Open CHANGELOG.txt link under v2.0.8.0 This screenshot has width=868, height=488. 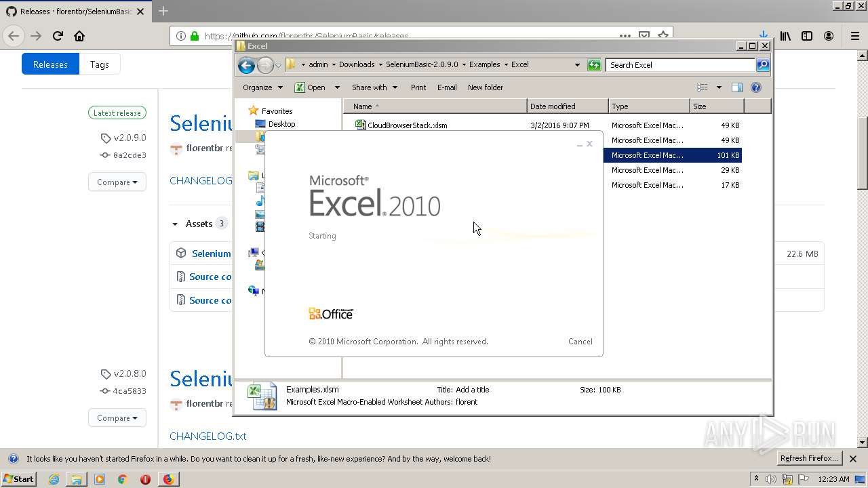208,436
